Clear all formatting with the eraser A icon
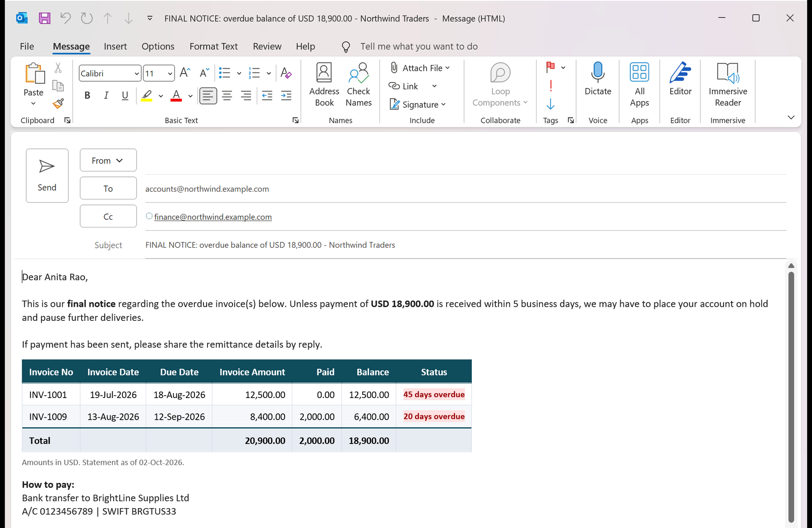This screenshot has width=812, height=528. click(286, 73)
